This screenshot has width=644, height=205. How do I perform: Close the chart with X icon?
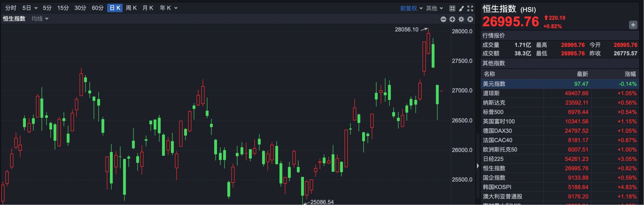(x=470, y=19)
